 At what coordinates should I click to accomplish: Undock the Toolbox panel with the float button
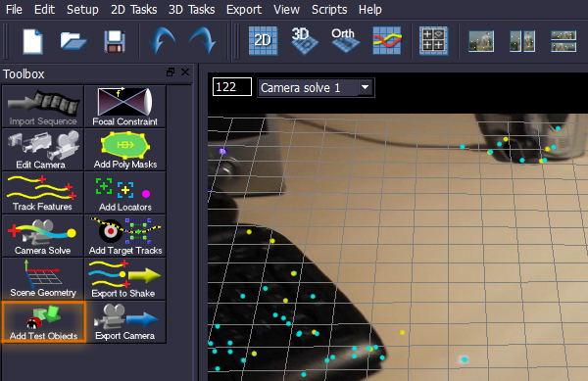(x=171, y=71)
